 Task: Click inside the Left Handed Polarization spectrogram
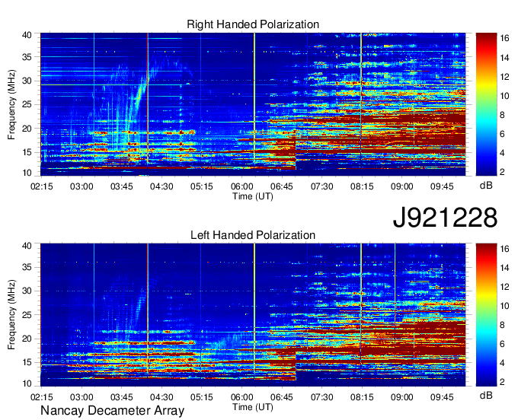pos(253,315)
